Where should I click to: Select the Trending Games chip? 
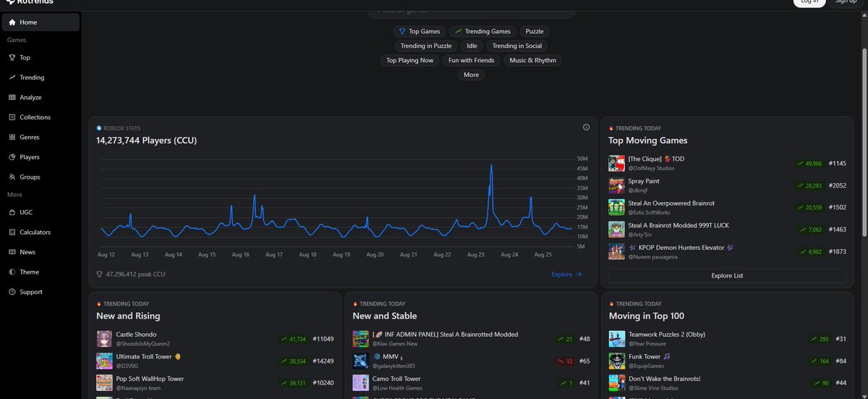click(482, 31)
